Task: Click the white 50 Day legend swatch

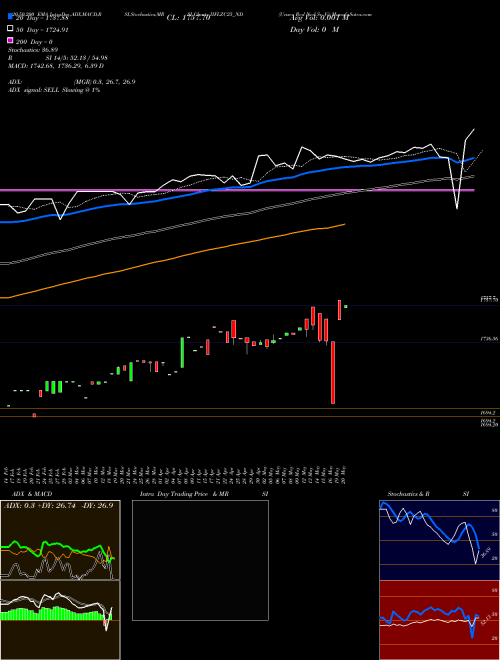Action: [x=11, y=29]
